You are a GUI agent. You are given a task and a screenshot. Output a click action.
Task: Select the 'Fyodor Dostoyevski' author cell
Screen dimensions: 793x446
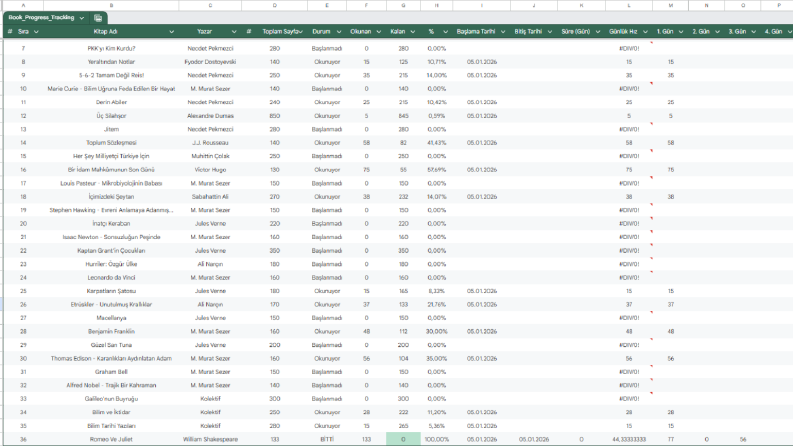point(210,62)
